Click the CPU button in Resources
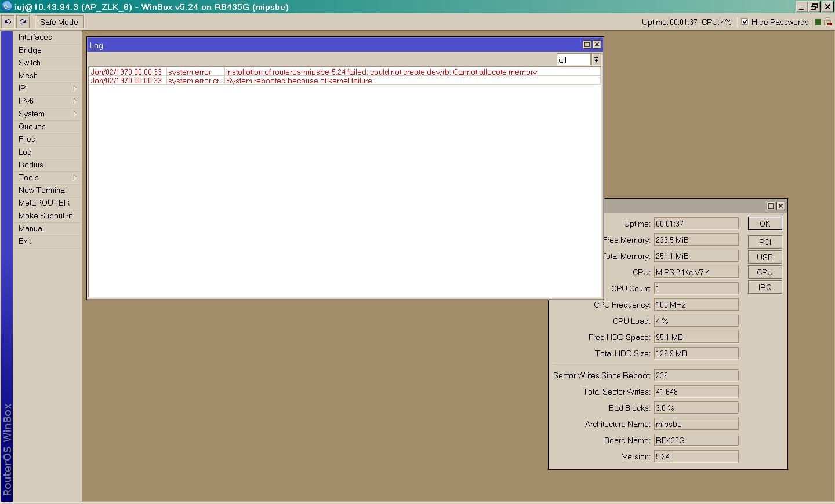Screen dimensions: 835x504 pos(765,272)
